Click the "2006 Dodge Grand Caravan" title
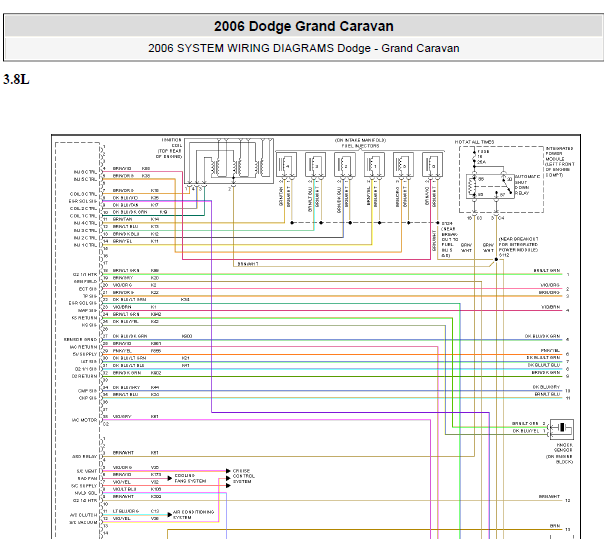This screenshot has width=604, height=539. pos(304,26)
